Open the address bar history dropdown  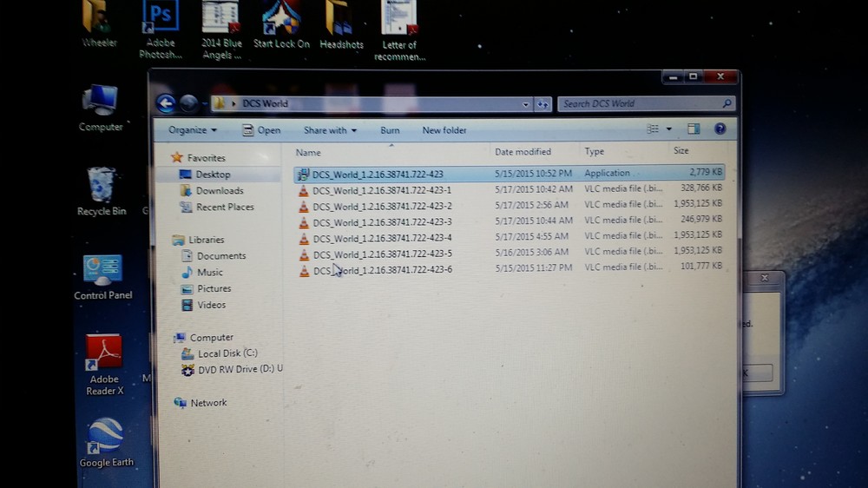click(x=525, y=104)
